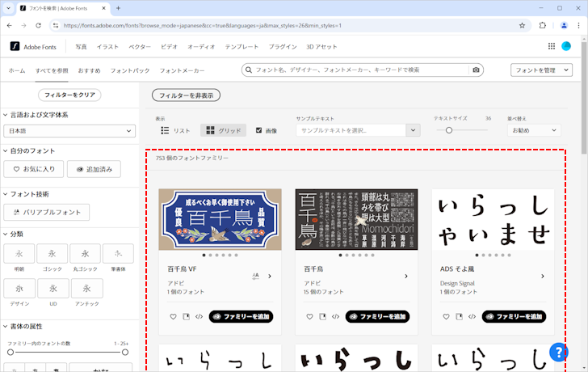
Task: Favorite the 百千鳥 family with heart icon
Action: point(309,316)
